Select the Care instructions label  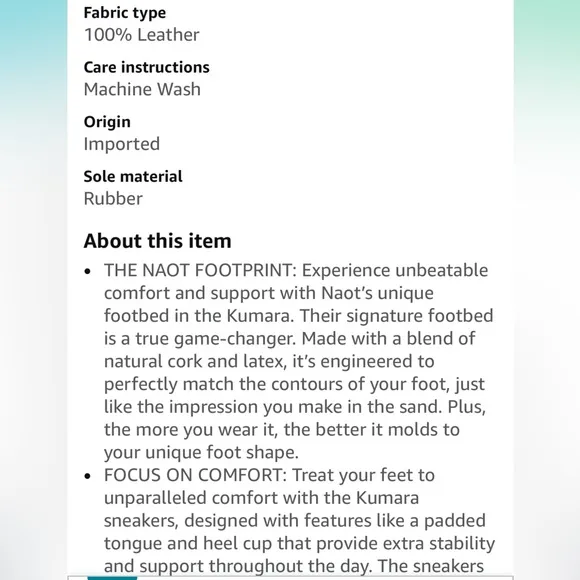[x=146, y=67]
